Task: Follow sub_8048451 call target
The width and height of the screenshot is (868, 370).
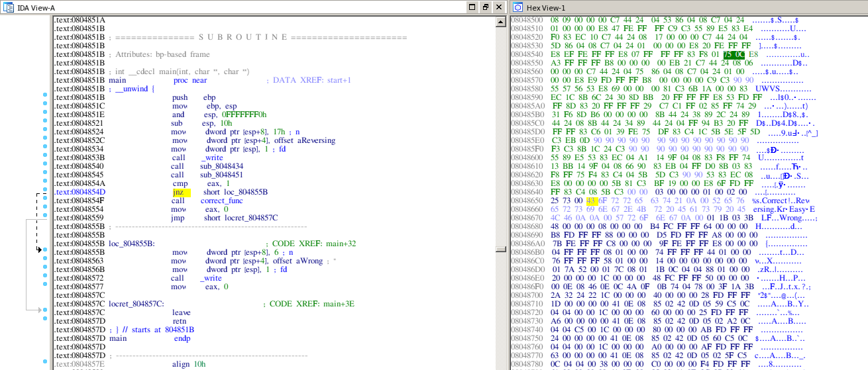Action: [221, 175]
